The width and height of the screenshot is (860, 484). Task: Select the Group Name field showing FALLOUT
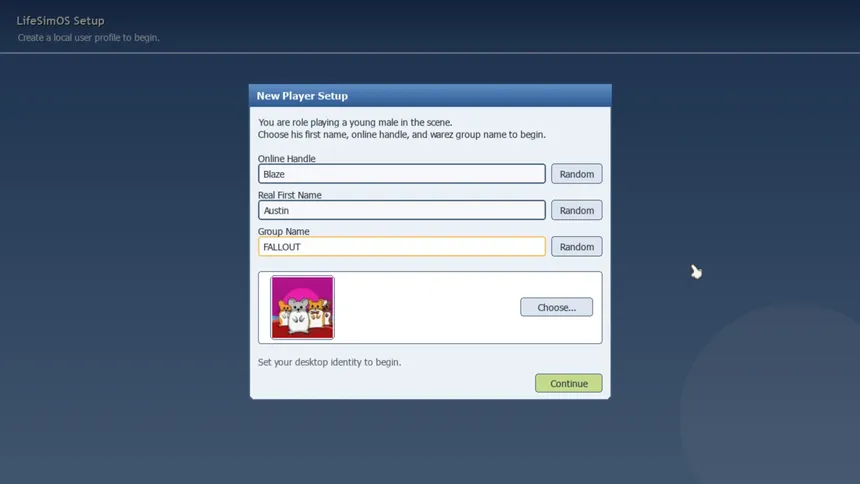click(401, 246)
